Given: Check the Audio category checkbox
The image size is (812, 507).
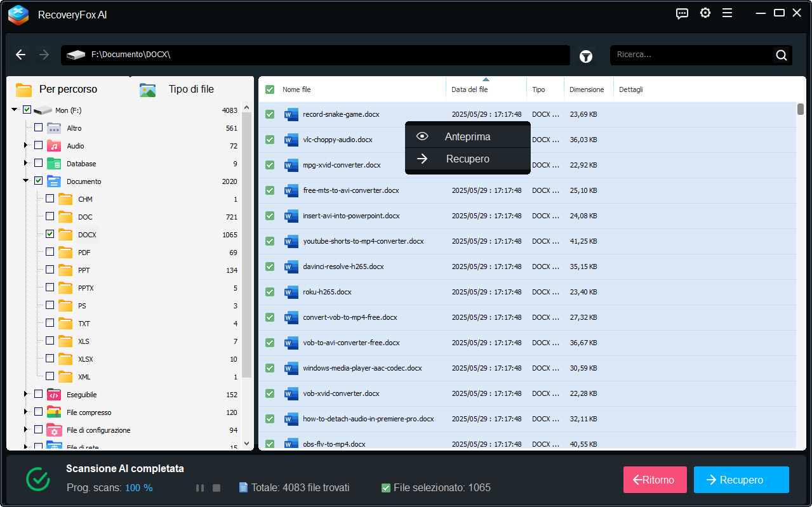Looking at the screenshot, I should click(38, 145).
